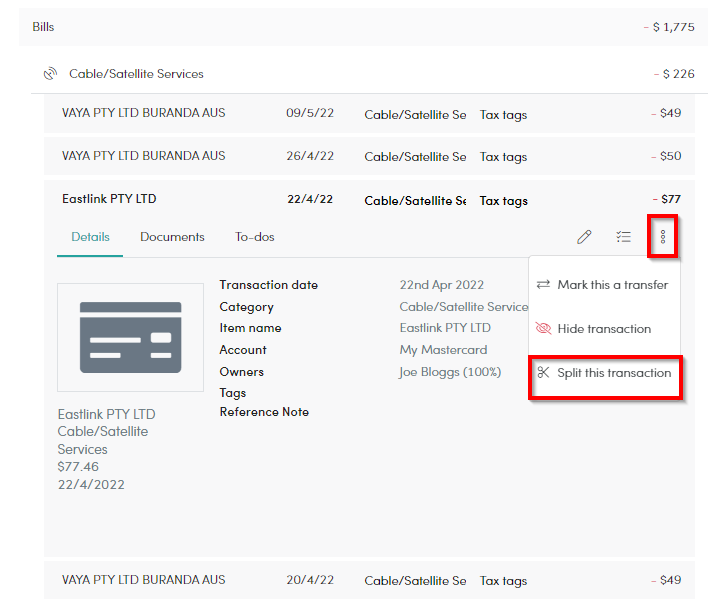714x601 pixels.
Task: Expand VAYA transaction dated 26/4/22
Action: 369,156
